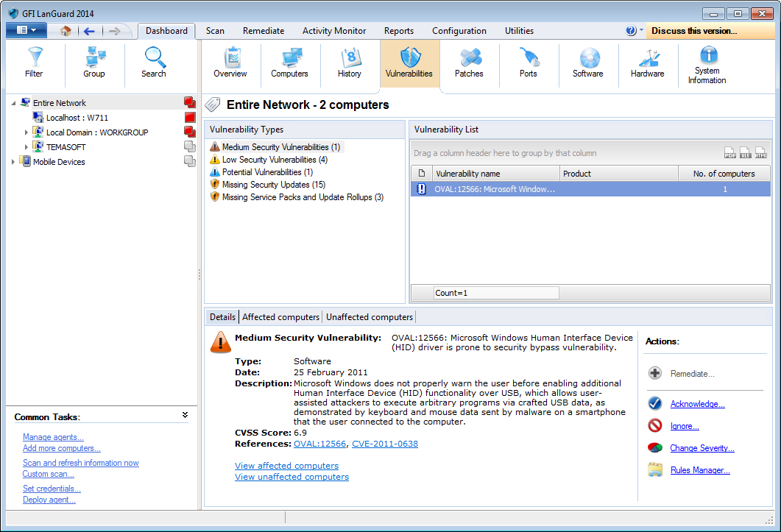This screenshot has width=781, height=532.
Task: Click Scan and refresh information now
Action: click(x=81, y=463)
